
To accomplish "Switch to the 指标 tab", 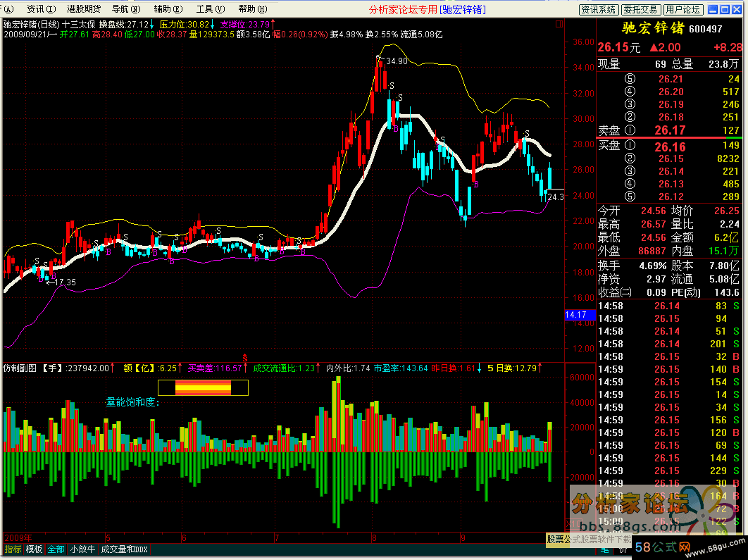I will tap(13, 549).
